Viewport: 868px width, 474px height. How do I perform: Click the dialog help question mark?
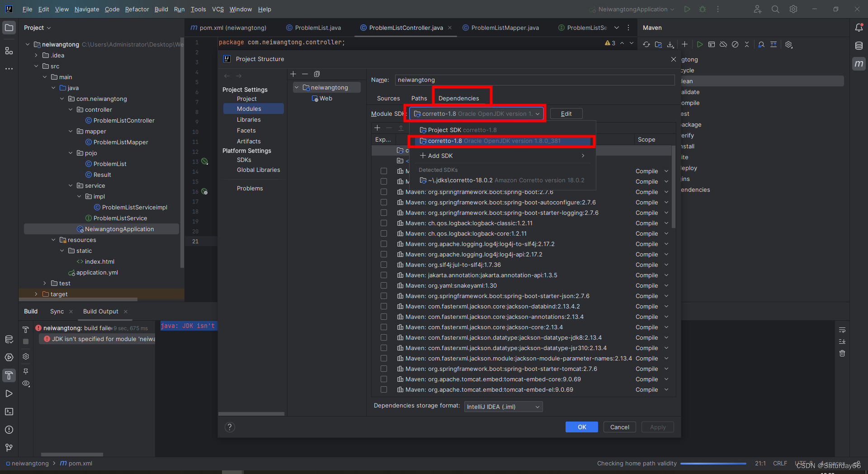coord(230,427)
